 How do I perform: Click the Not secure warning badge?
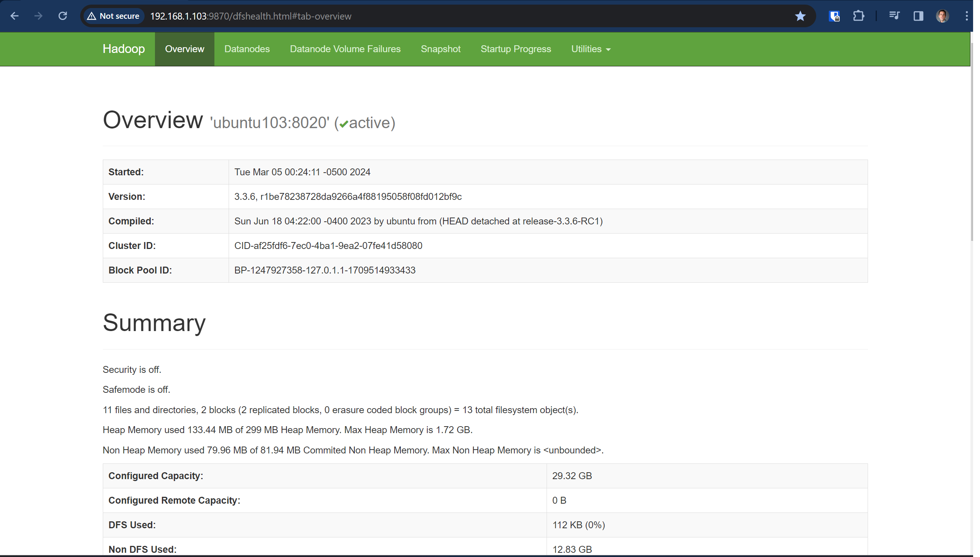pyautogui.click(x=114, y=16)
